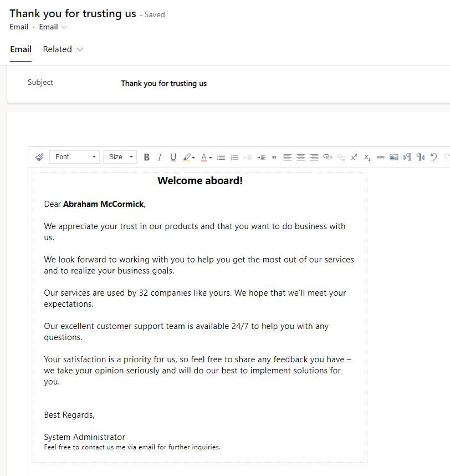Click the Subject field text
Viewport: 450px width, 476px height.
tap(163, 83)
